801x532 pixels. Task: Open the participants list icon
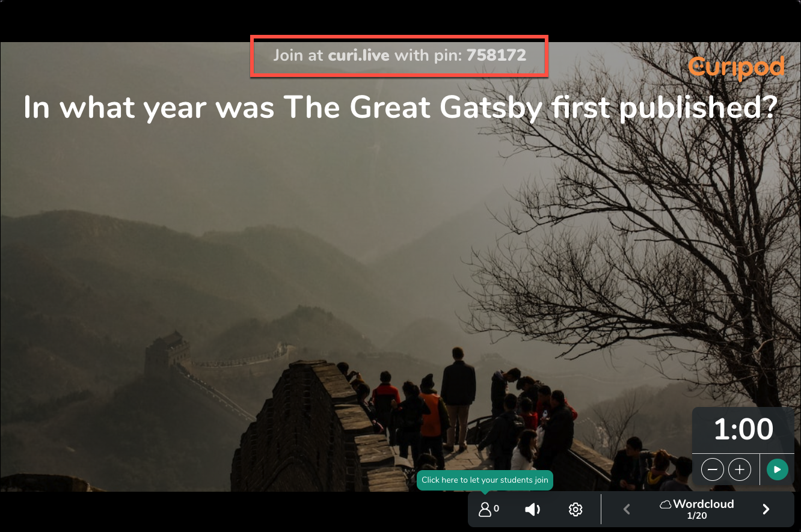tap(485, 510)
